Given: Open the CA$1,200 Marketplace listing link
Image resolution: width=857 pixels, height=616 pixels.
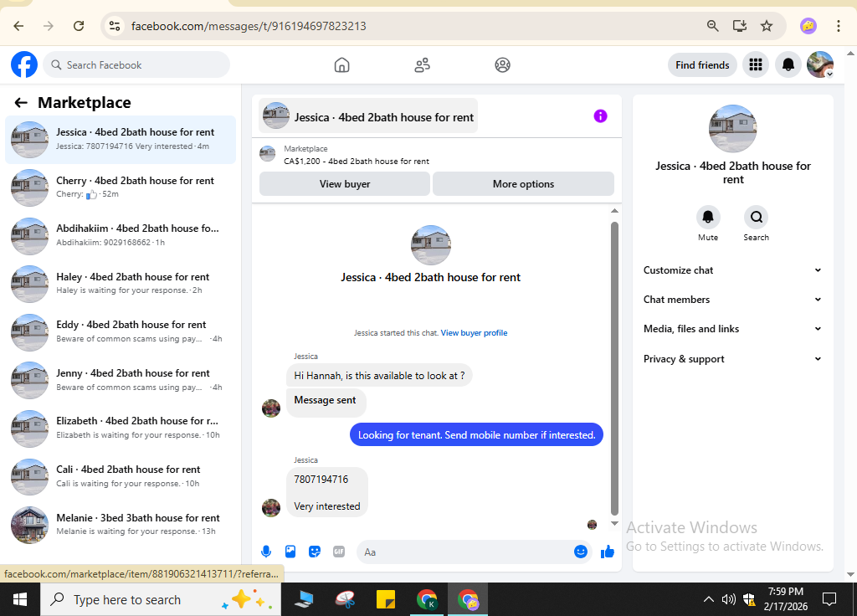Looking at the screenshot, I should tap(357, 162).
